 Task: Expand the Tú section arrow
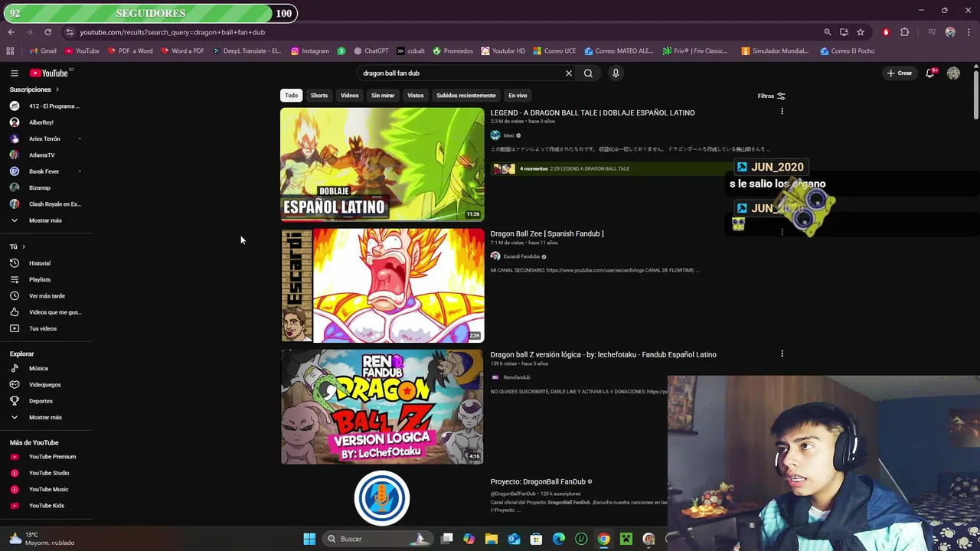pos(23,246)
